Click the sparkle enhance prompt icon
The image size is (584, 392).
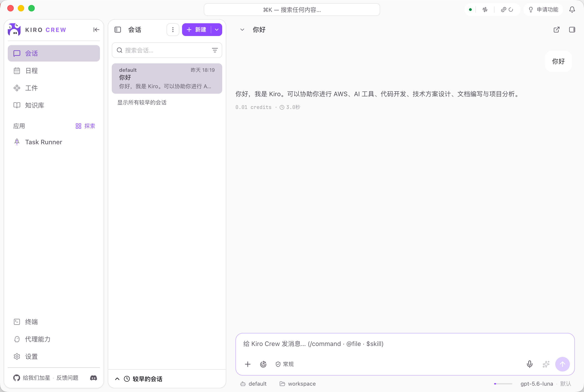tap(546, 364)
